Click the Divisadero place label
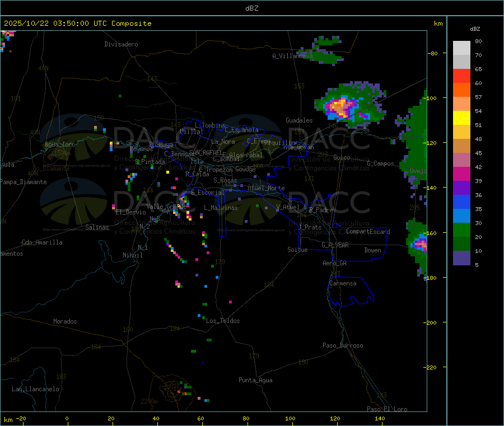Viewport: 504px width, 426px height. click(x=121, y=44)
